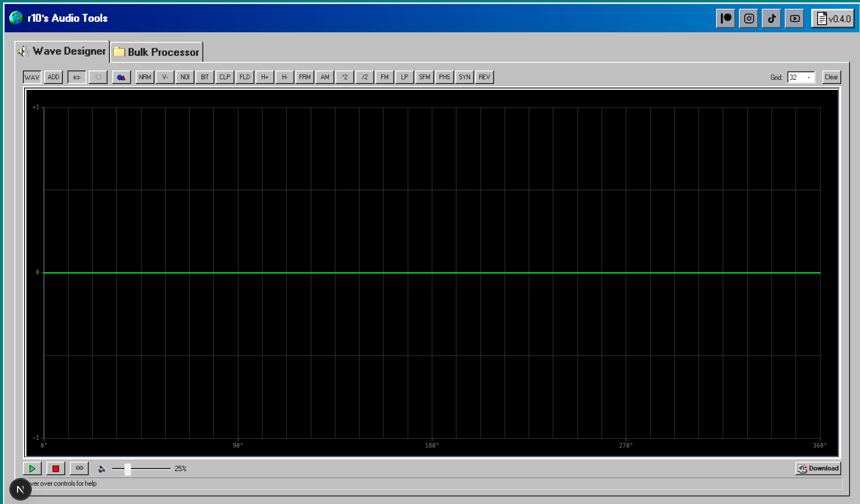Click the *2 multiply button
Screen dimensions: 860x504
tap(345, 77)
